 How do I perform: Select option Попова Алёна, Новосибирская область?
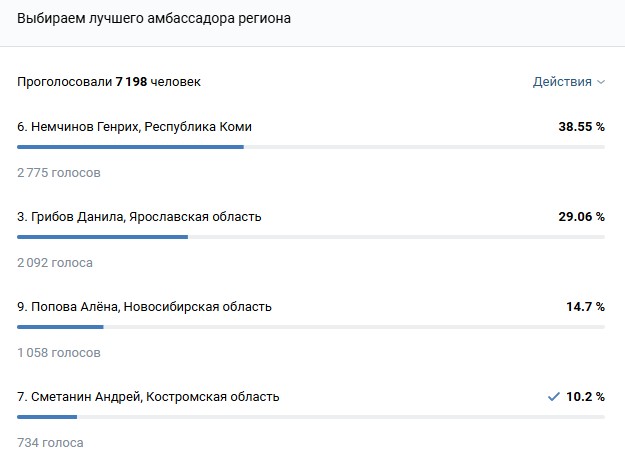(144, 307)
